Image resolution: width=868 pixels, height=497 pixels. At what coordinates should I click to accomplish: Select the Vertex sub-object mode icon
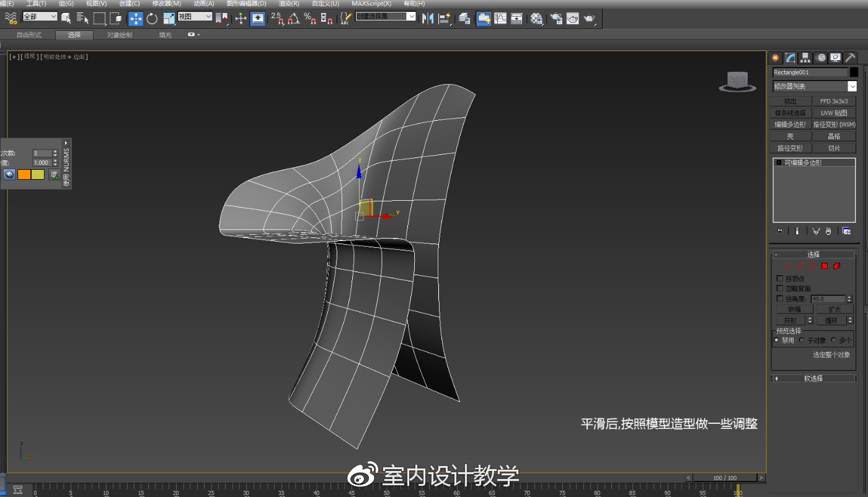tap(787, 265)
